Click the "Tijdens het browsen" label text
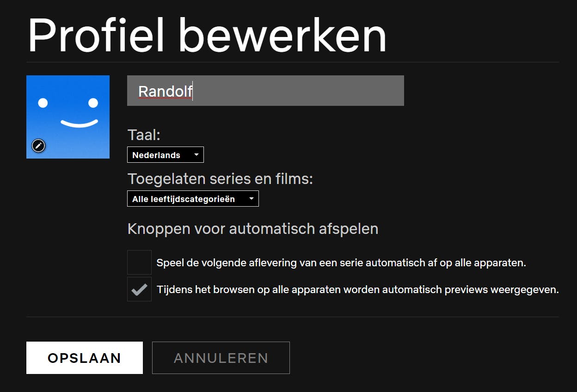 [x=357, y=290]
